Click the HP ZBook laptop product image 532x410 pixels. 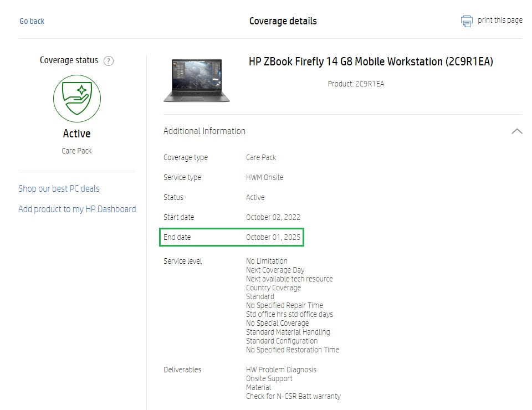pyautogui.click(x=197, y=80)
